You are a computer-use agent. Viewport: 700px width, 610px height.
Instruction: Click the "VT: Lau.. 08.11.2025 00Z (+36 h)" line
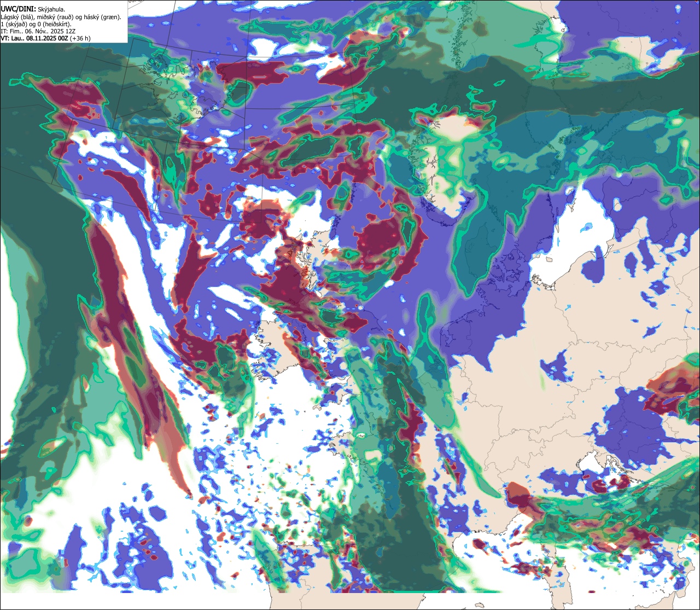tap(45, 38)
